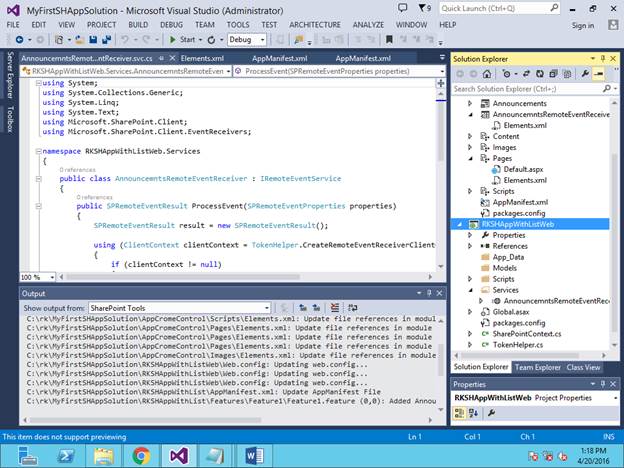Screen dimensions: 624x468
Task: Expand the Content folder node
Action: click(x=470, y=136)
